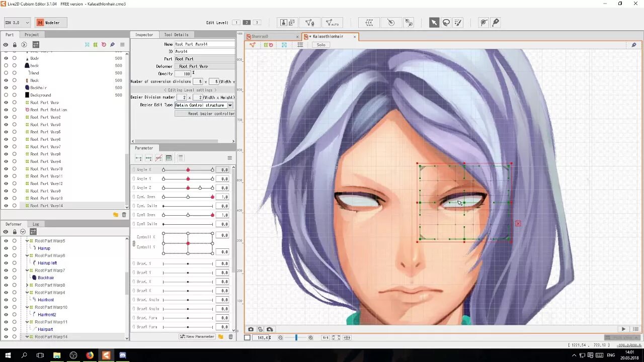Select the lasso selection tool
644x362 pixels.
446,23
